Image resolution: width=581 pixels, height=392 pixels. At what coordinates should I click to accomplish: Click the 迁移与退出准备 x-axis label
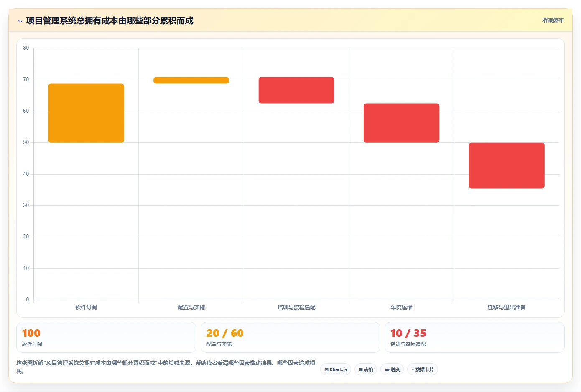coord(507,307)
